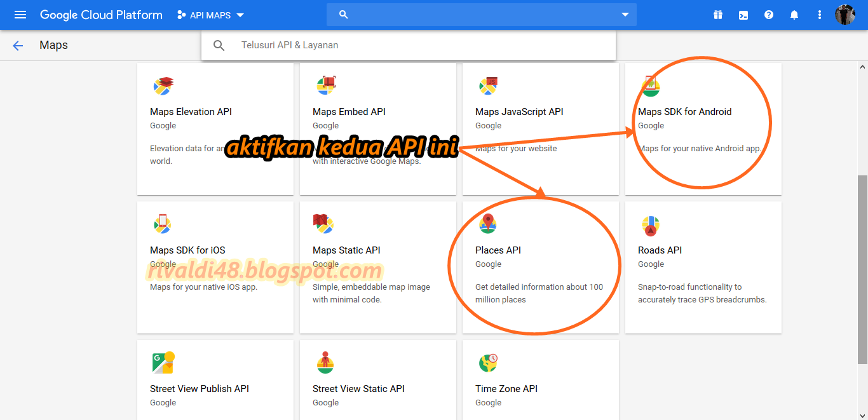Viewport: 868px width, 420px height.
Task: Click the top blue search bar field
Action: click(482, 15)
